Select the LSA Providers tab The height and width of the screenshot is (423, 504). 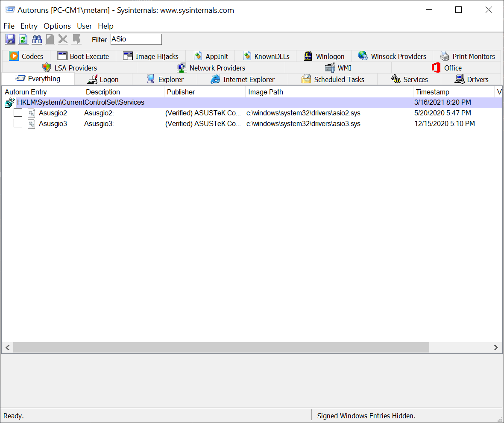[70, 68]
